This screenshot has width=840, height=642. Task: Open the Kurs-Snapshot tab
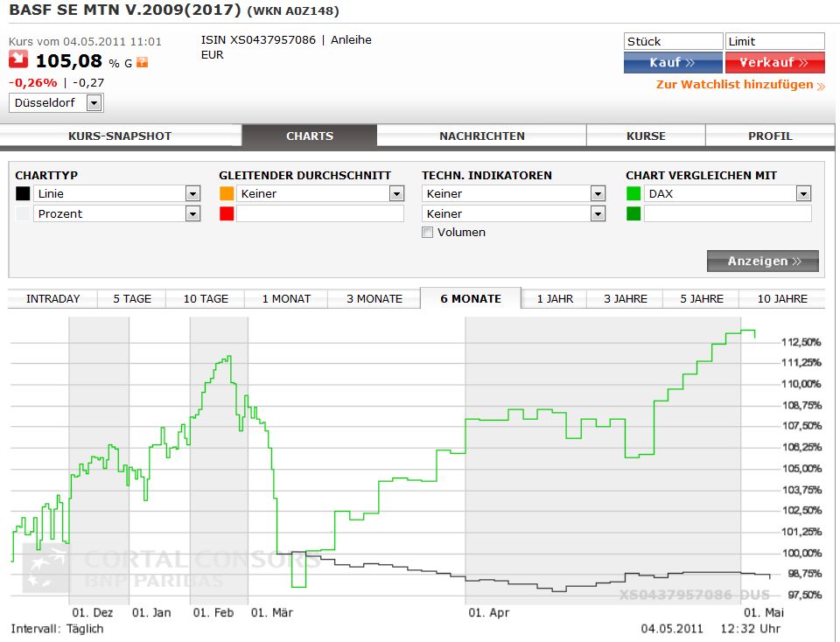tap(120, 136)
